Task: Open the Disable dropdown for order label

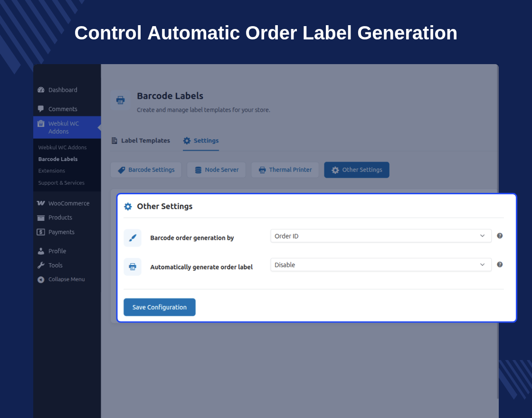Action: click(381, 265)
